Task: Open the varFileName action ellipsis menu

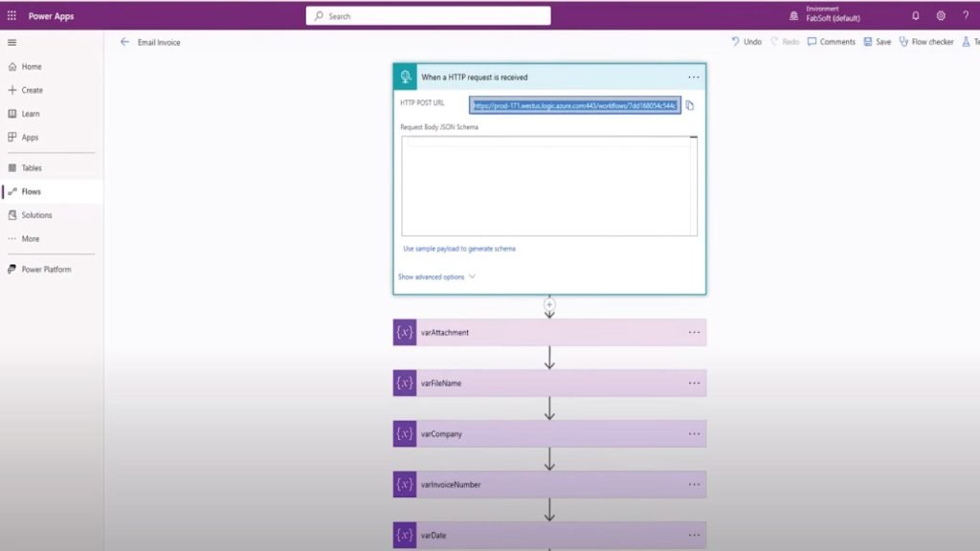Action: 694,384
